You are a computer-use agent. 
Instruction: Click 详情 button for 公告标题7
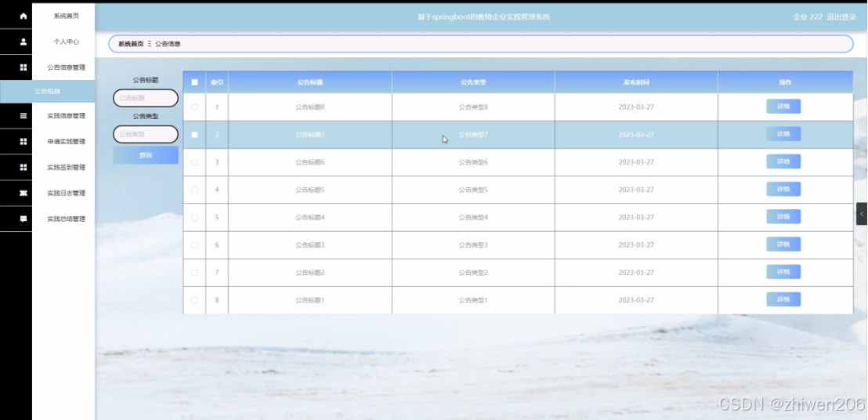point(783,134)
